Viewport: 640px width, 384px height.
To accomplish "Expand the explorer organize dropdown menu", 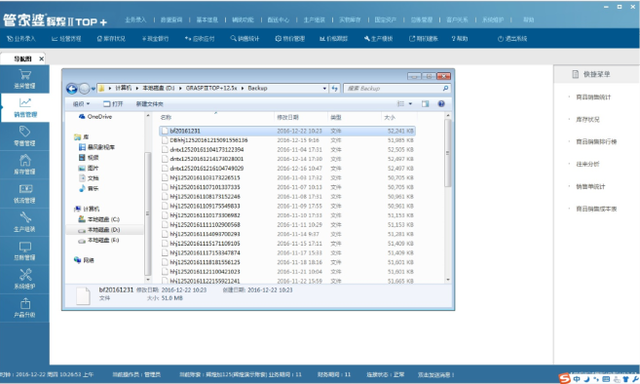I will [81, 104].
